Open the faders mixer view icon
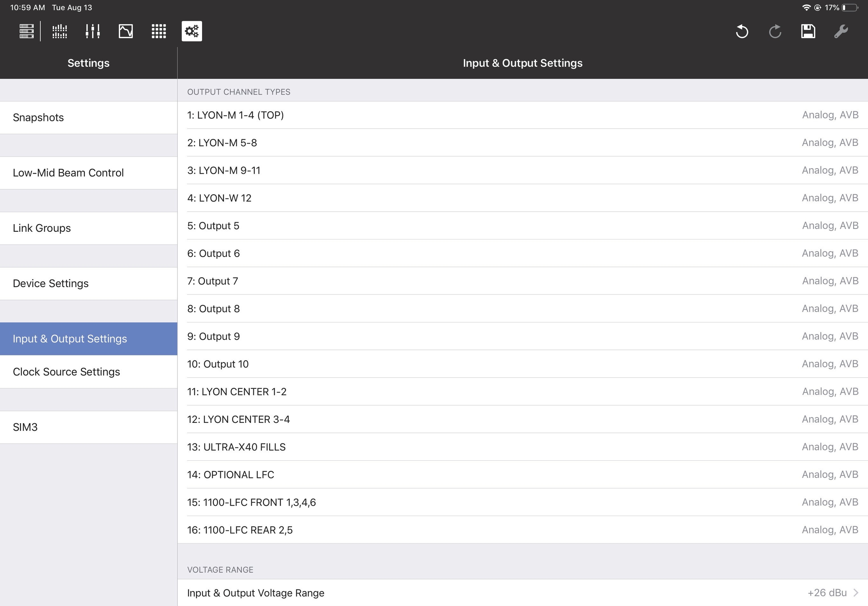 (93, 31)
